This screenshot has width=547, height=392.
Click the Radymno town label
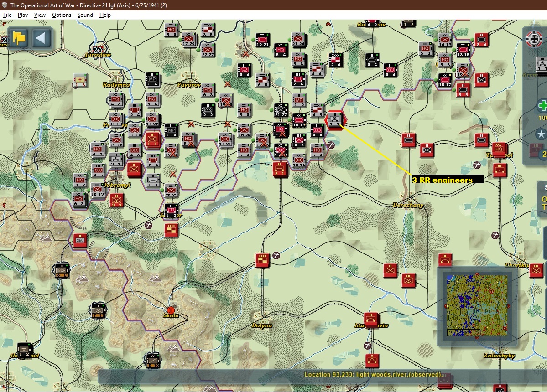point(116,85)
